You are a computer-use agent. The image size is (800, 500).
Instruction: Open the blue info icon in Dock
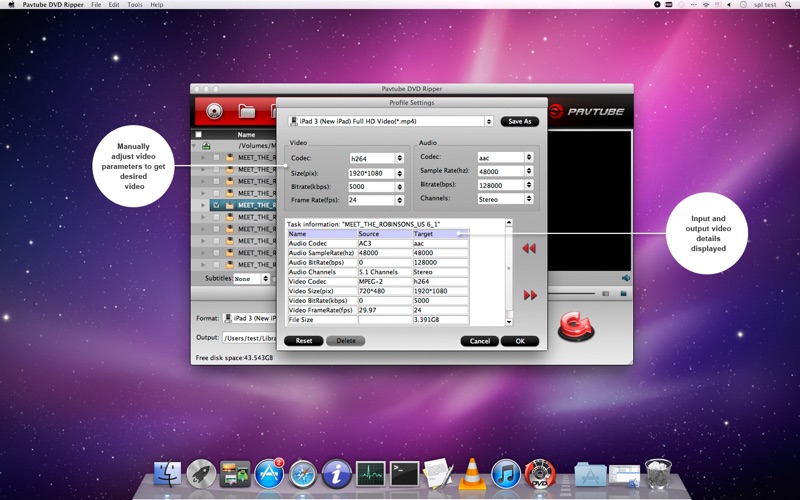(x=336, y=474)
